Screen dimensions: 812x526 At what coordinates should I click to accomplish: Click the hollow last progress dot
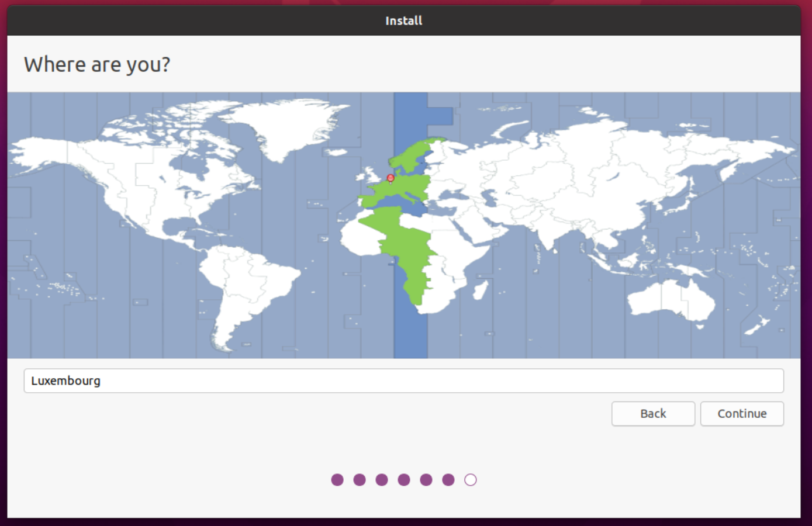(x=471, y=480)
